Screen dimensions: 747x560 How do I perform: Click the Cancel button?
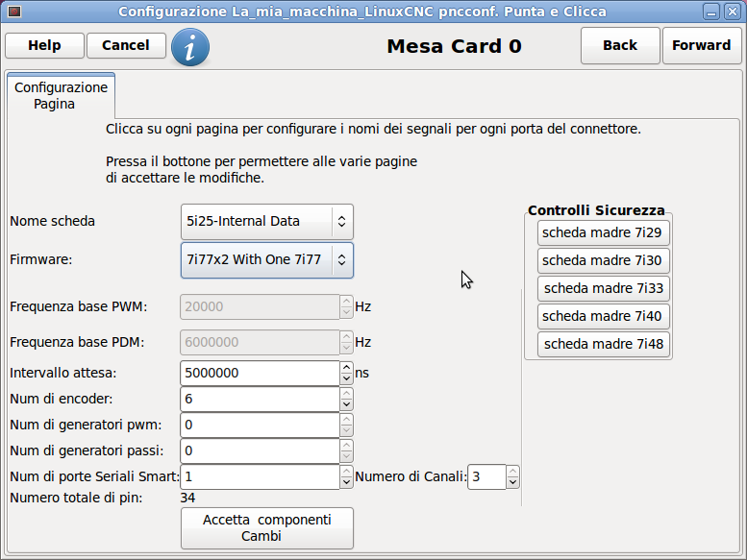click(126, 46)
